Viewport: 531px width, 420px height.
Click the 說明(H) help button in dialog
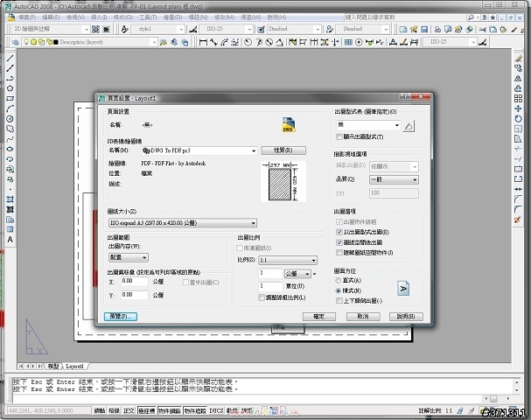point(406,317)
